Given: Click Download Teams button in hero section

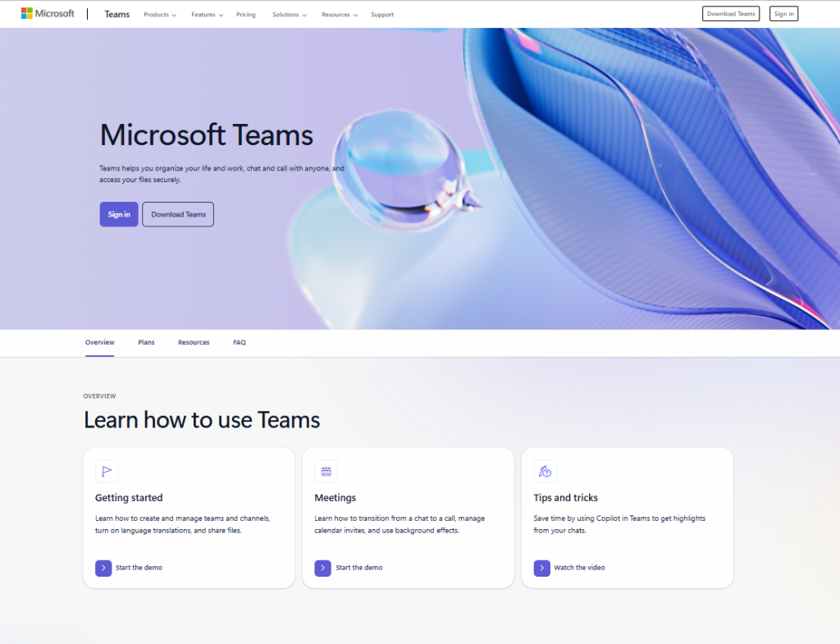Looking at the screenshot, I should (x=178, y=214).
